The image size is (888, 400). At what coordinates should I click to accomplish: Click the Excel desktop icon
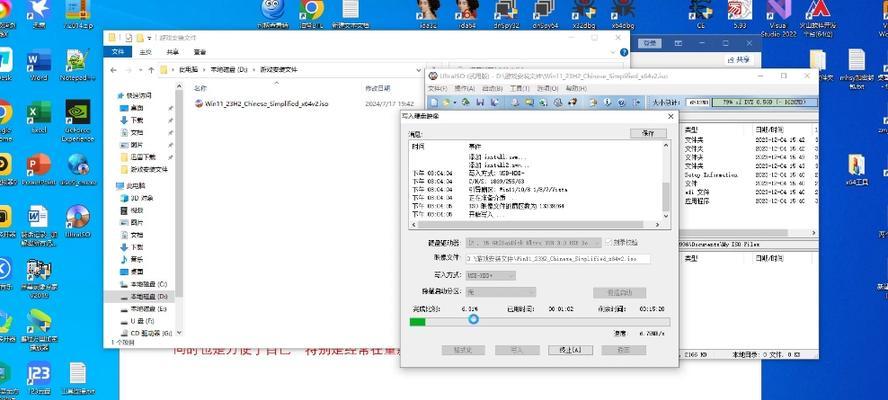39,117
